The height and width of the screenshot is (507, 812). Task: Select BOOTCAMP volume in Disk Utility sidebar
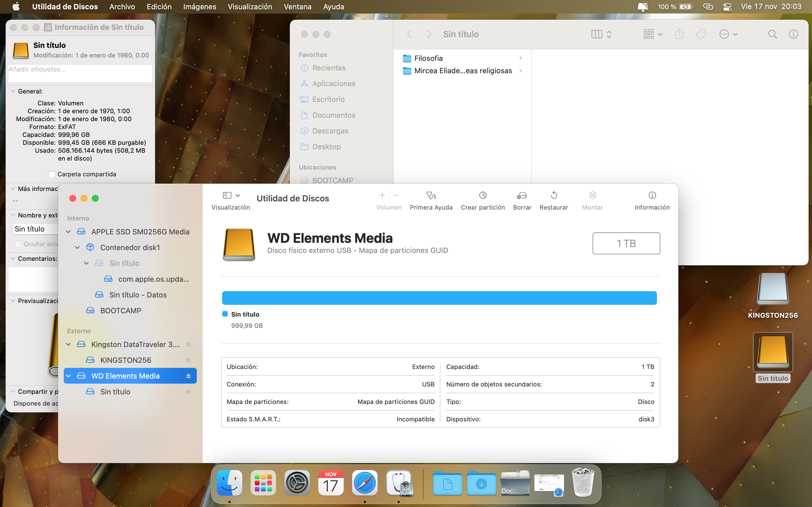120,310
